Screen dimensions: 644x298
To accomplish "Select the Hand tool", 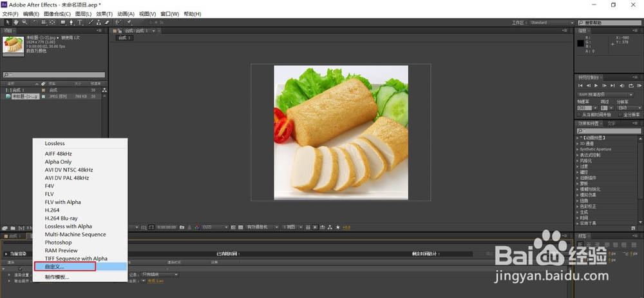I will [x=16, y=22].
